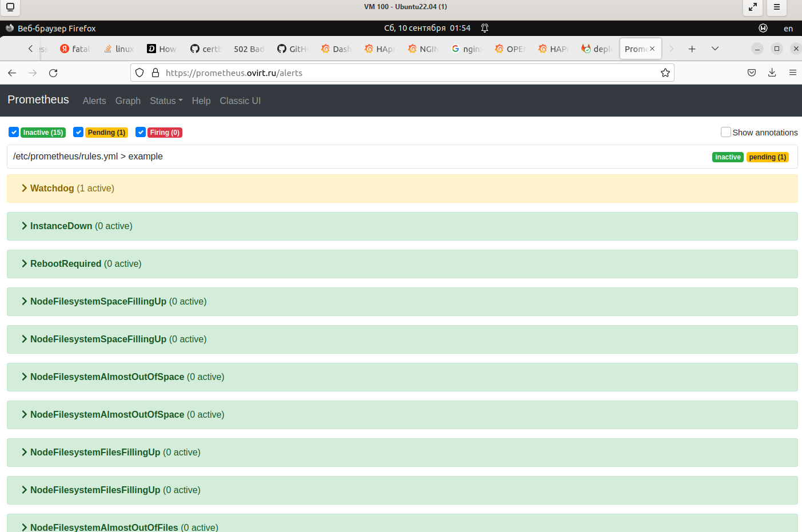The image size is (802, 532).
Task: Click the accessibility icon in the system tray
Action: [x=763, y=28]
